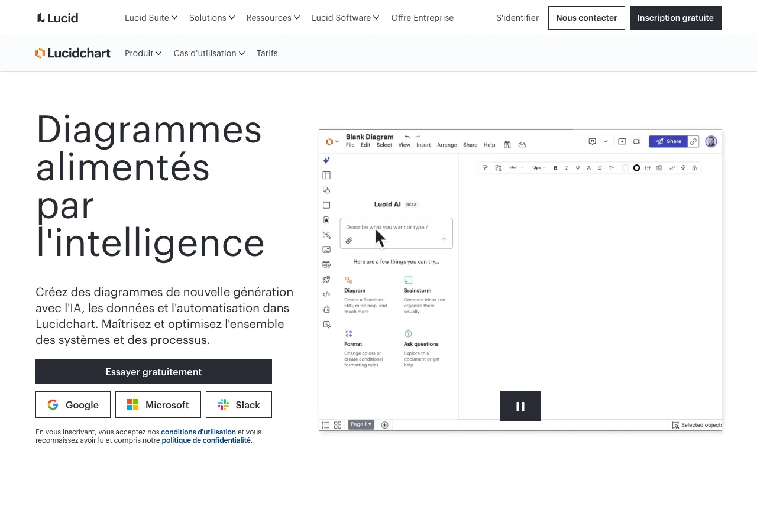Expand the Ressources menu
This screenshot has width=757, height=532.
tap(273, 18)
